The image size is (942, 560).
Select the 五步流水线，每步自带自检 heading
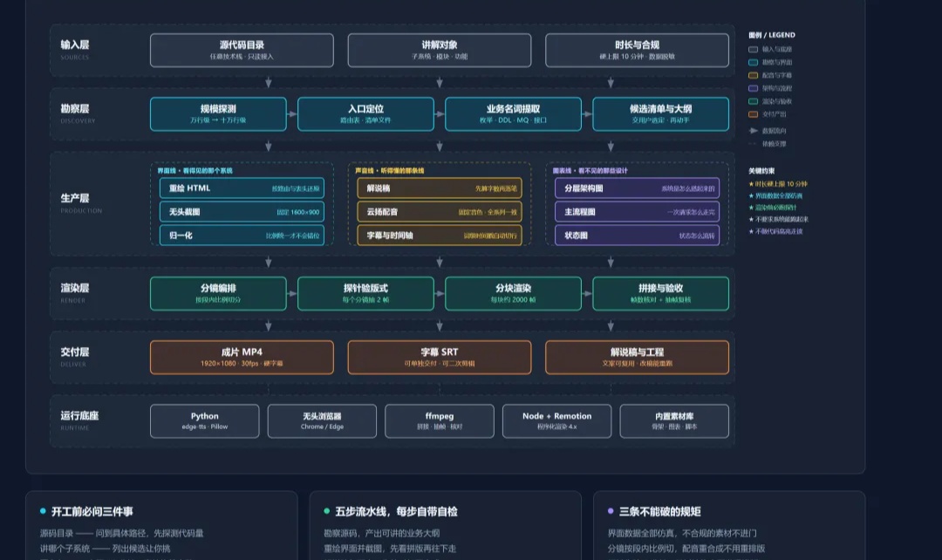[397, 511]
